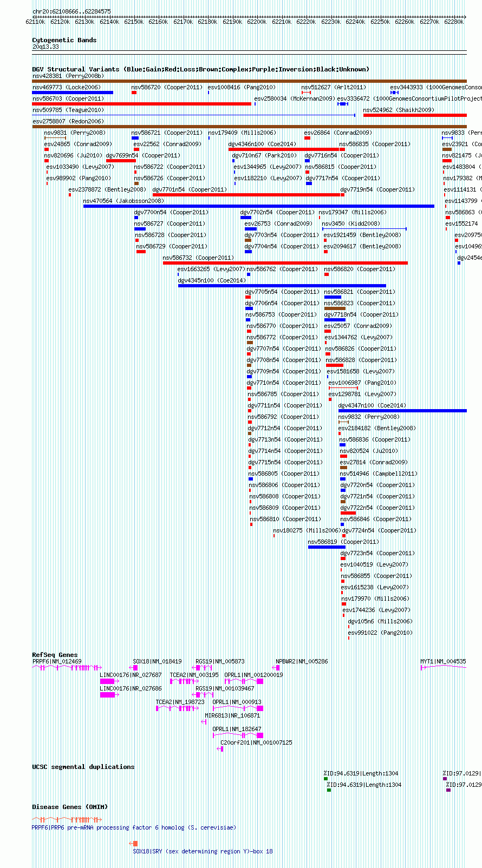Click the nsv586732 (Cooper2011) label
482x868 pixels.
[x=198, y=258]
